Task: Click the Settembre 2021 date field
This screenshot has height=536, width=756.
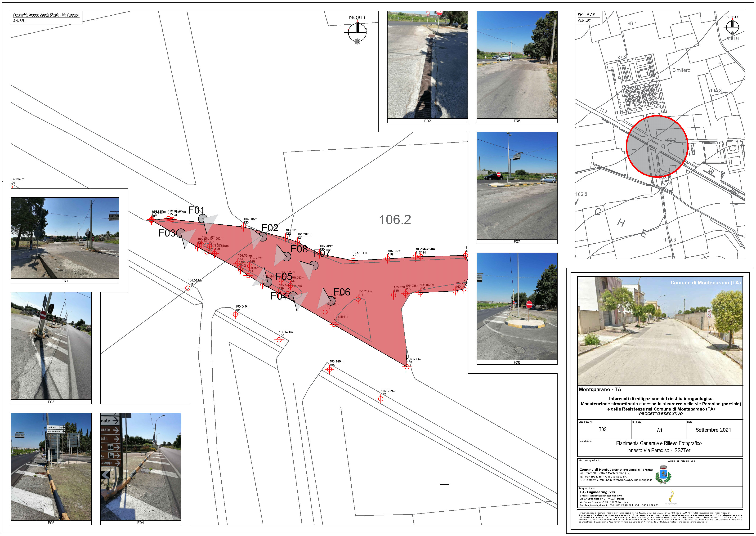Action: point(713,430)
